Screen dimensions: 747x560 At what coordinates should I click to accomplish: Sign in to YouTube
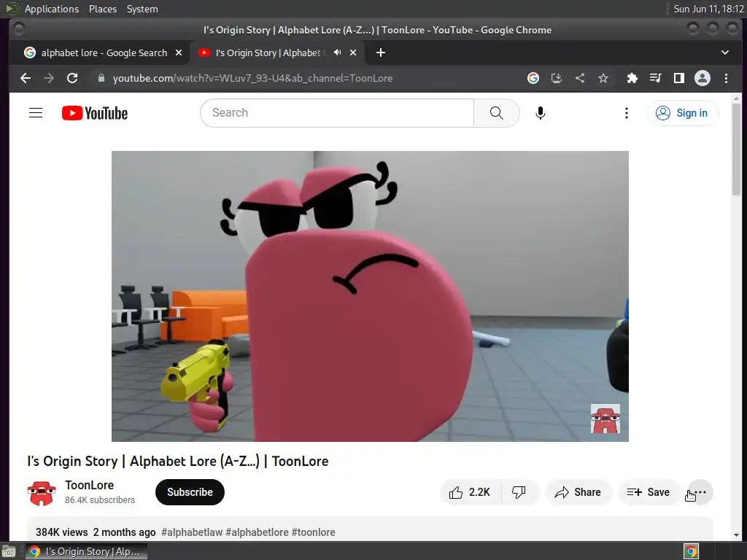pos(682,113)
